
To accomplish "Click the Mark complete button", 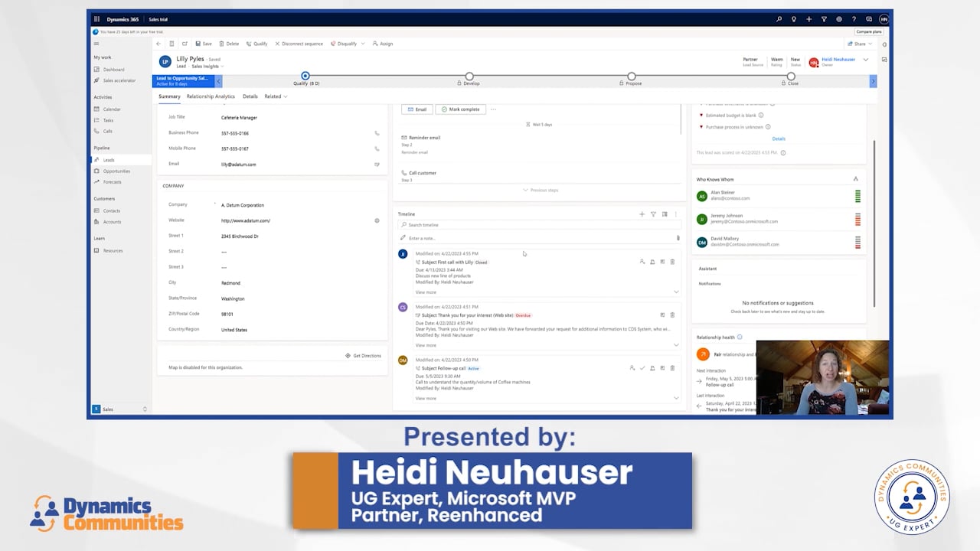I will tap(461, 109).
